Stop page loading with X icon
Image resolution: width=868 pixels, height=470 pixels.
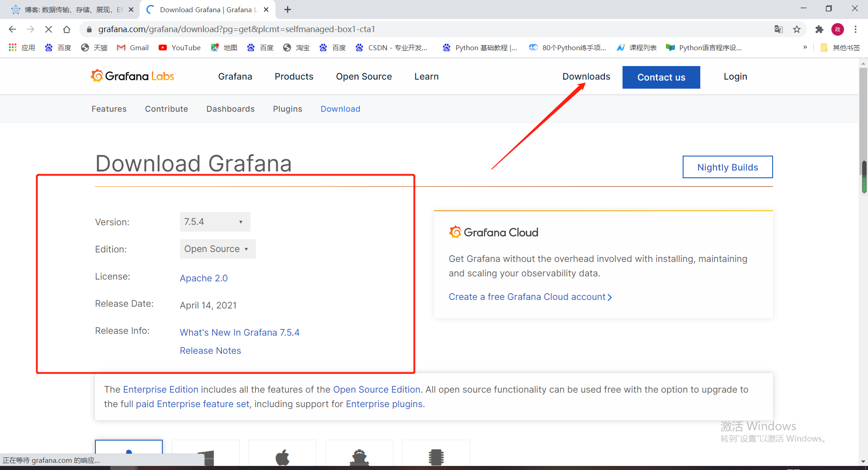[x=48, y=29]
